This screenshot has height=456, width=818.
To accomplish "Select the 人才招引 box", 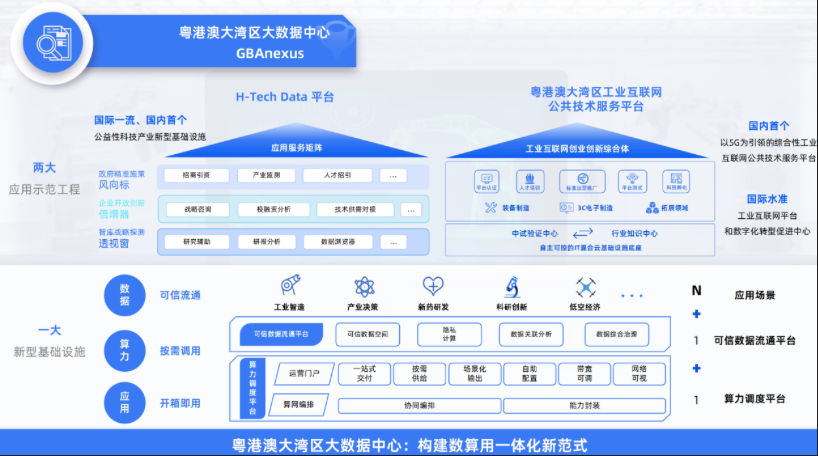I will 338,175.
